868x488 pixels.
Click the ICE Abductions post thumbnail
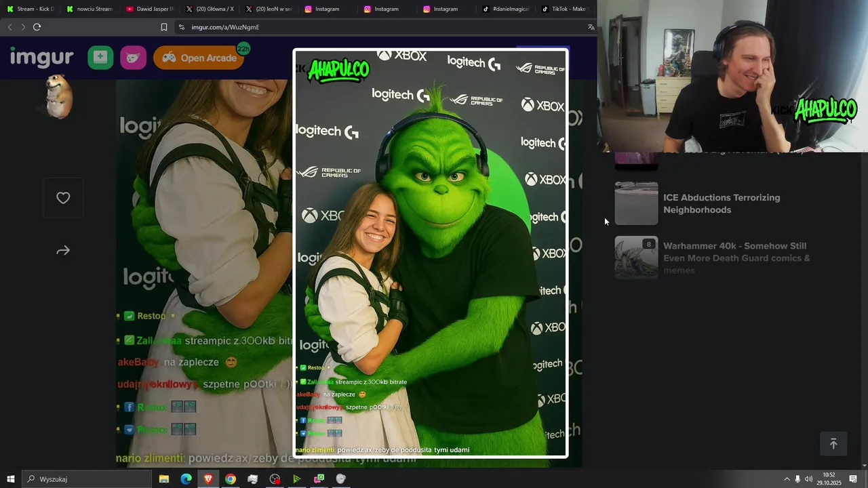(636, 203)
